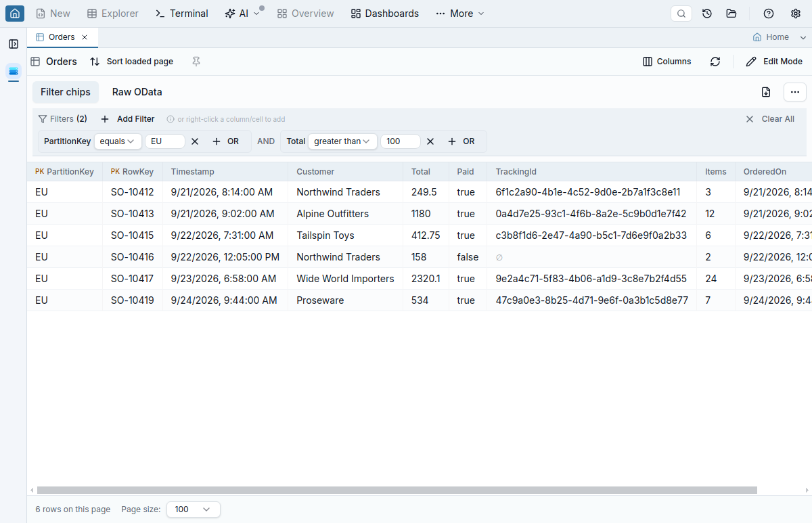
Task: Select timestamp 9/22/2026, 12:05:00 PM
Action: [x=225, y=257]
